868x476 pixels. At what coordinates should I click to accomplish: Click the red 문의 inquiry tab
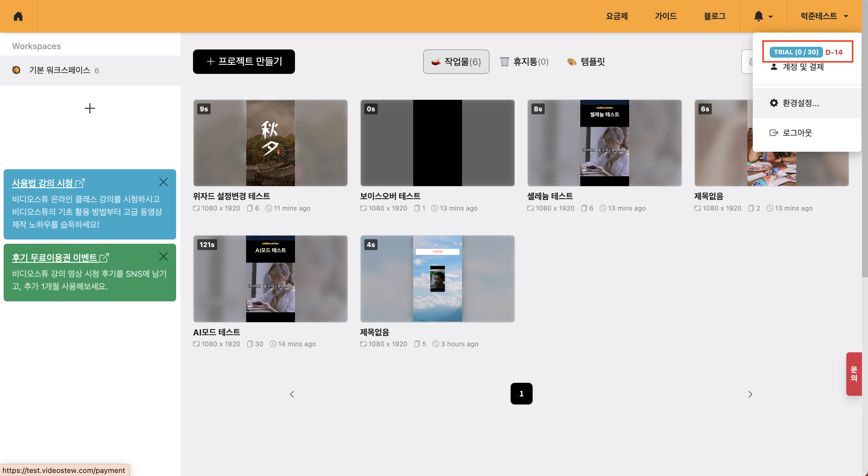coord(854,374)
